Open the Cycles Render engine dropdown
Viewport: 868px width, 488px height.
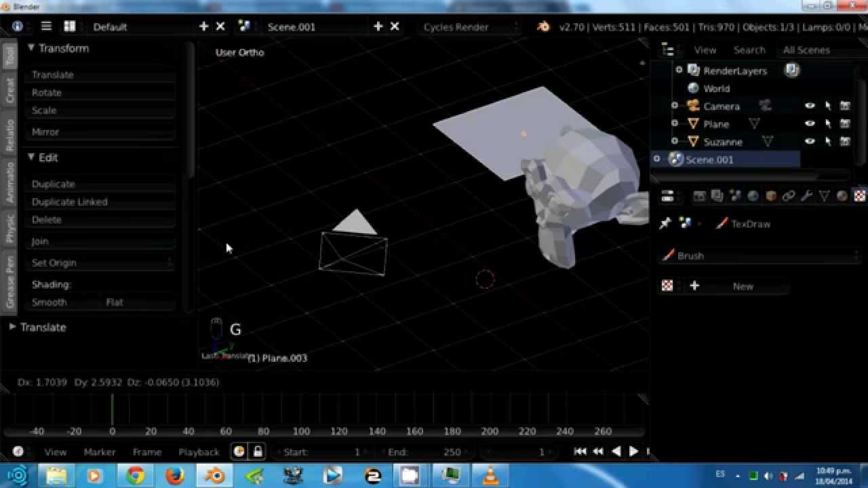(x=469, y=26)
